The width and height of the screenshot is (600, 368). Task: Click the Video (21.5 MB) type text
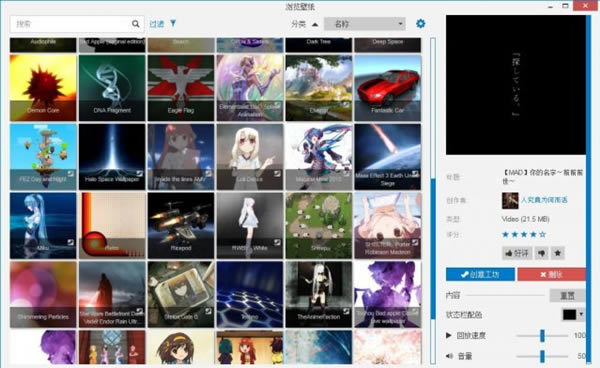pyautogui.click(x=525, y=219)
